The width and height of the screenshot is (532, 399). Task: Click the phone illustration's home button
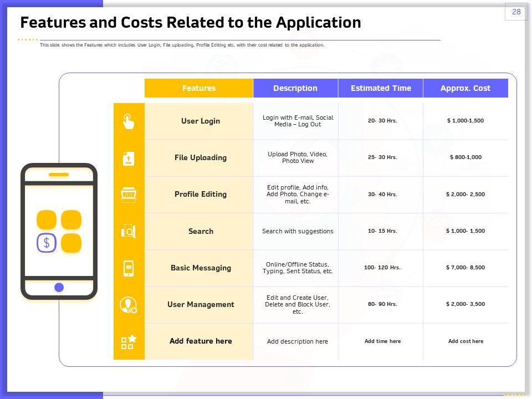pos(59,288)
